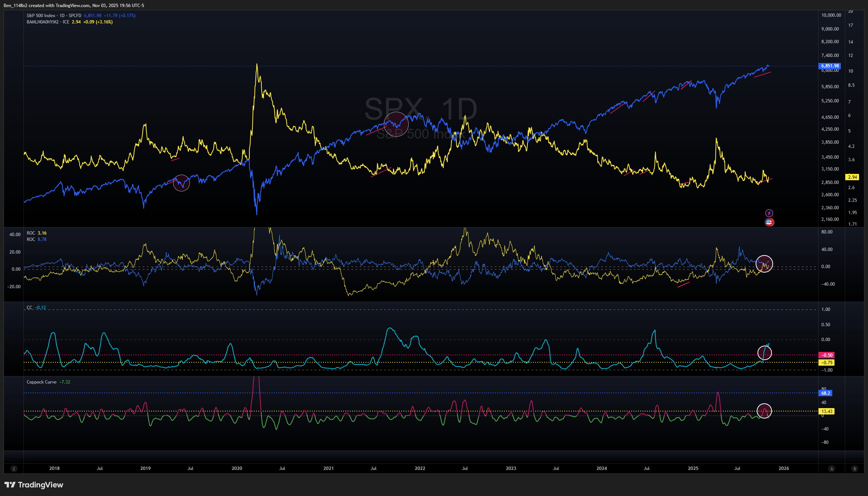868x496 pixels.
Task: Open the Coppock Curve indicator legend
Action: tap(42, 382)
